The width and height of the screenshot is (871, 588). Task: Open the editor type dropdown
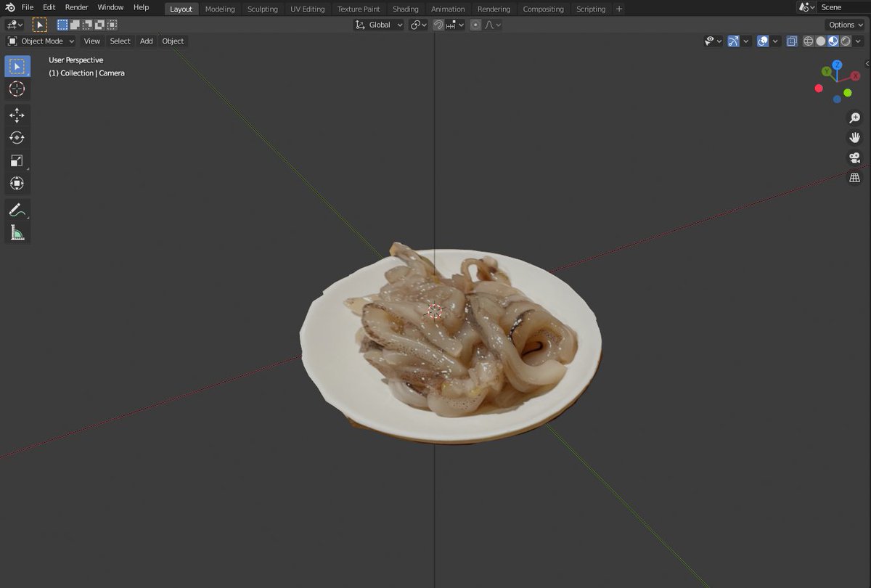15,25
